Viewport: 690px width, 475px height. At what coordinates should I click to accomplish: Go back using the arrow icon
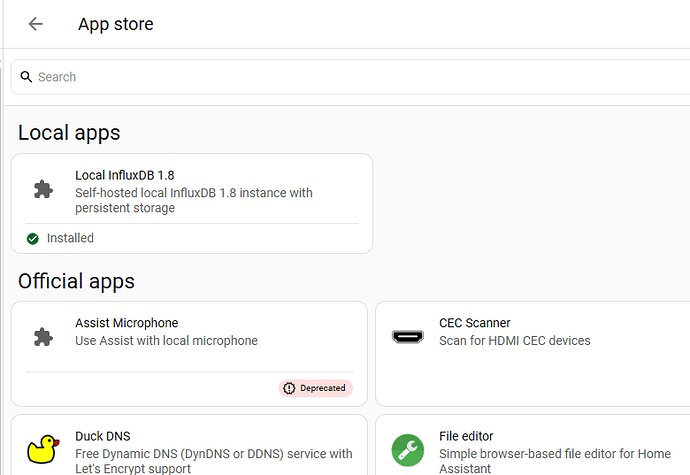(x=35, y=24)
